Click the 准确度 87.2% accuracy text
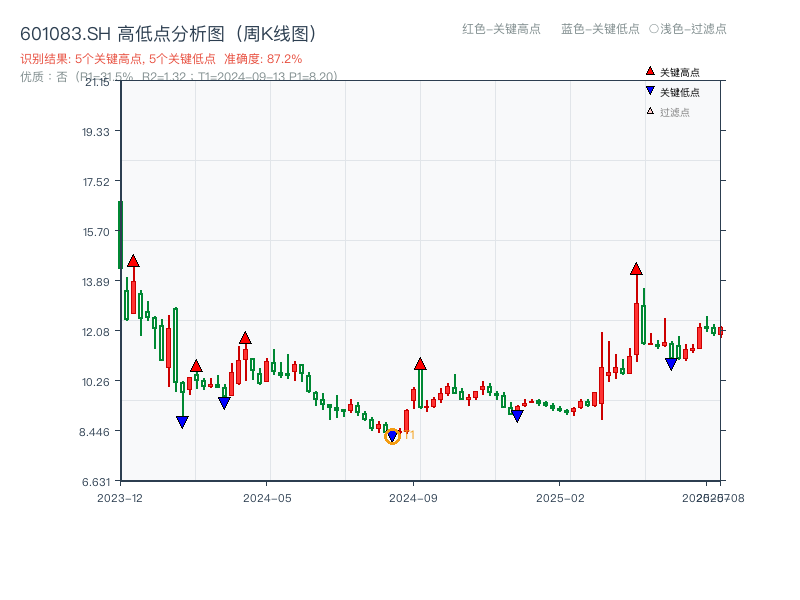Image resolution: width=800 pixels, height=600 pixels. coord(262,58)
